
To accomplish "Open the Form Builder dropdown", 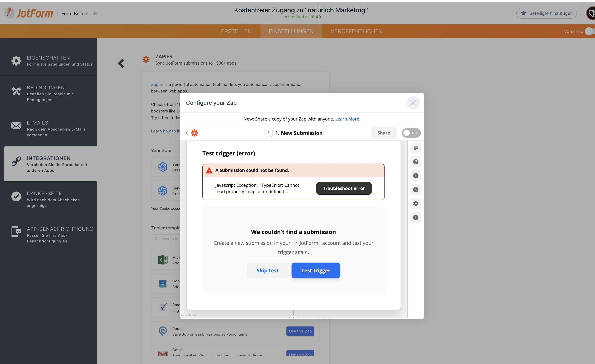I will coord(95,13).
